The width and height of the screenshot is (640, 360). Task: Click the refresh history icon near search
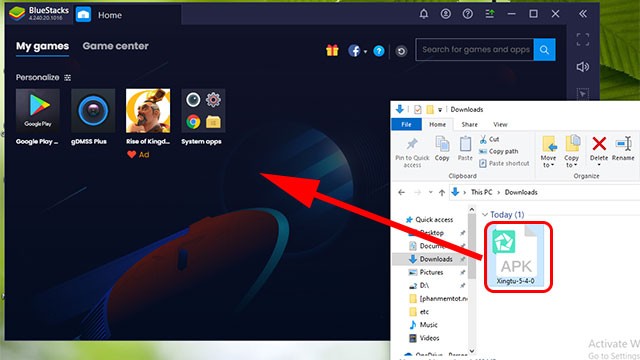click(x=401, y=51)
